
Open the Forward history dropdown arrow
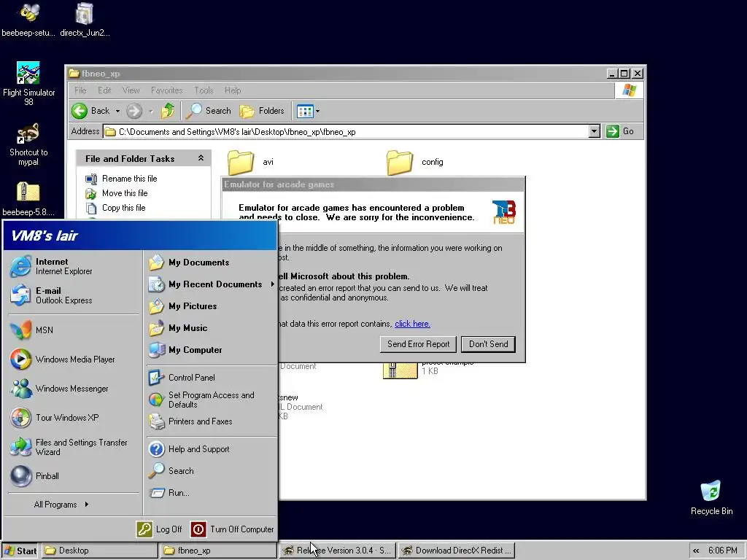tap(150, 112)
